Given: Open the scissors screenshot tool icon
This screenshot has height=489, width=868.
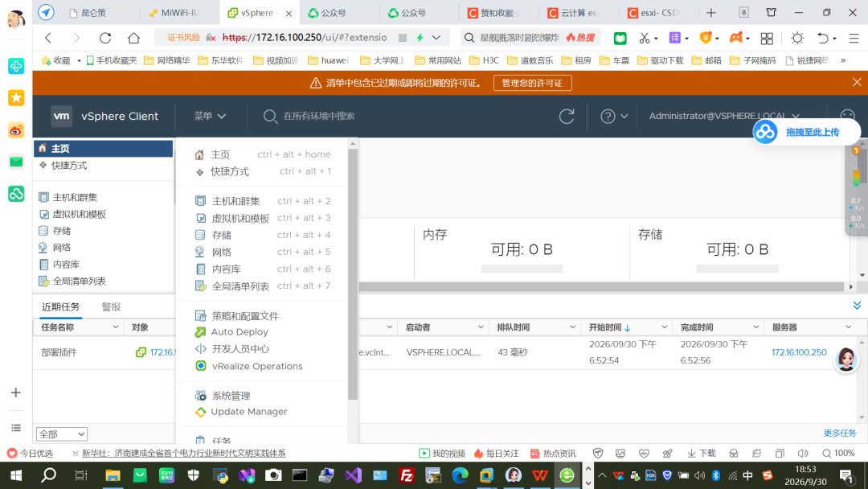Looking at the screenshot, I should (644, 38).
